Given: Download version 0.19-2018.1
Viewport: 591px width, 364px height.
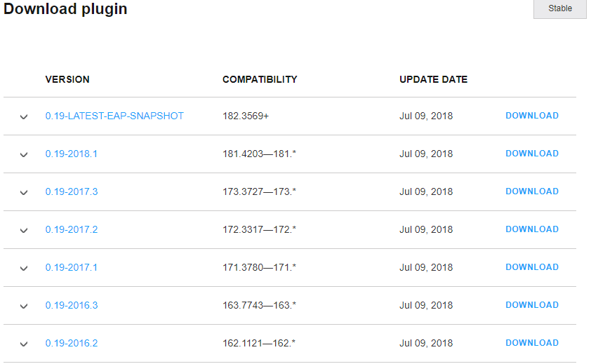Looking at the screenshot, I should (532, 154).
